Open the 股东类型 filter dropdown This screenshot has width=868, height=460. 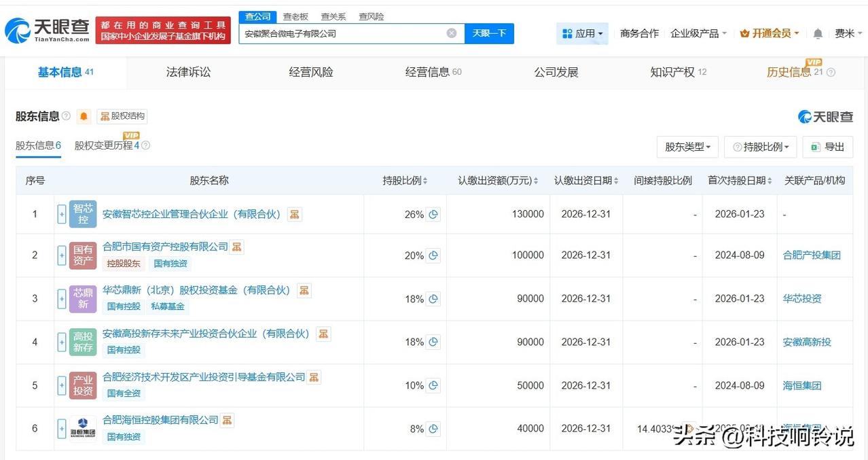click(x=687, y=147)
